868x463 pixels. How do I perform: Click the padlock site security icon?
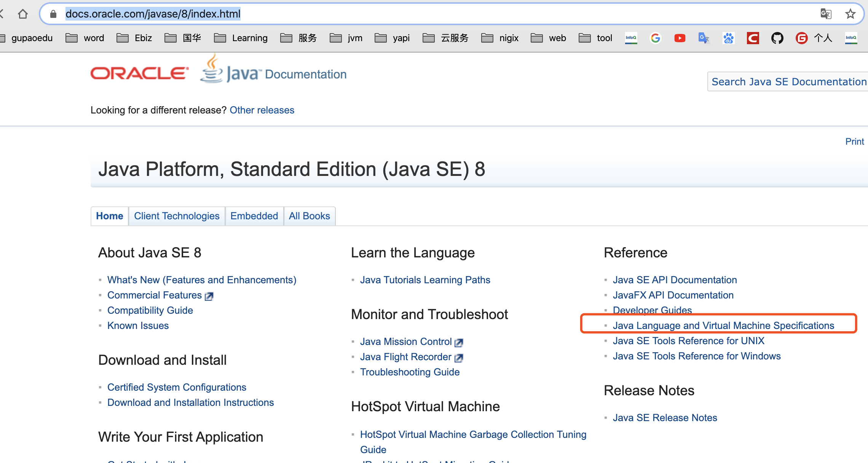pos(53,14)
